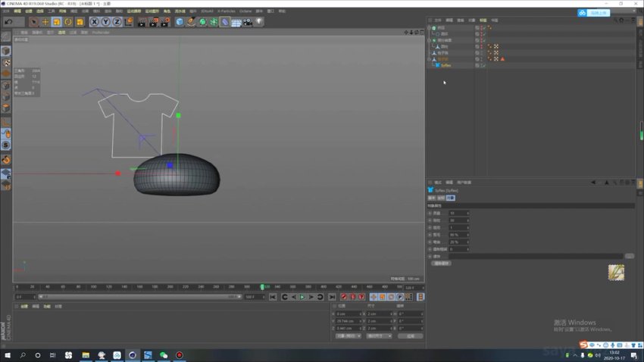Click Y position 29.744 cm field

point(349,321)
